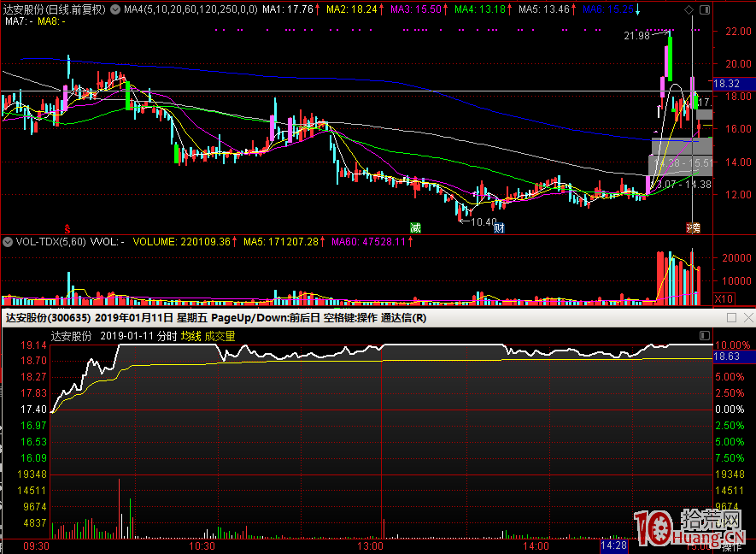Click the 财 marker below the 10.40 low
The height and width of the screenshot is (554, 756).
tap(498, 228)
